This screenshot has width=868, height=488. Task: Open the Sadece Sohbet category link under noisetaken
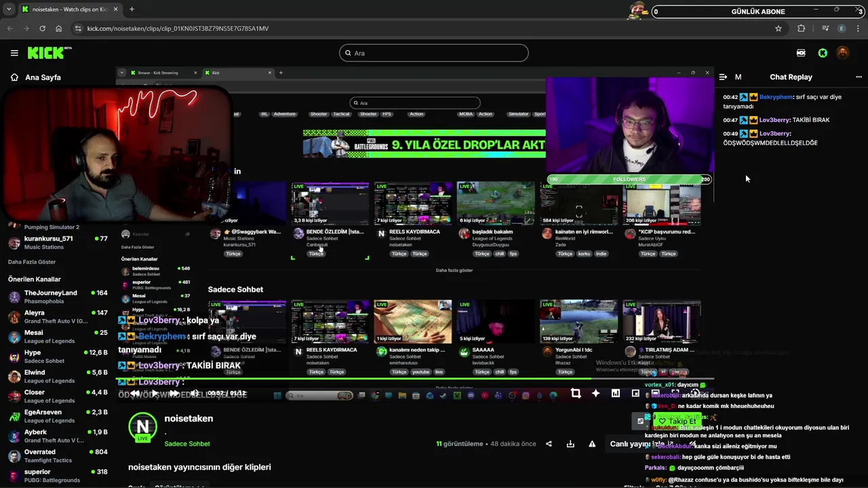pyautogui.click(x=187, y=444)
